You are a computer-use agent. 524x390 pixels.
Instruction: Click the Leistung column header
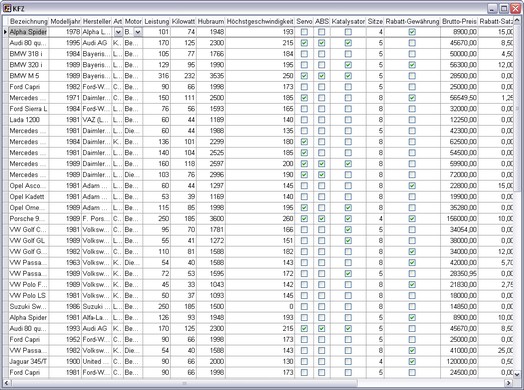click(157, 21)
